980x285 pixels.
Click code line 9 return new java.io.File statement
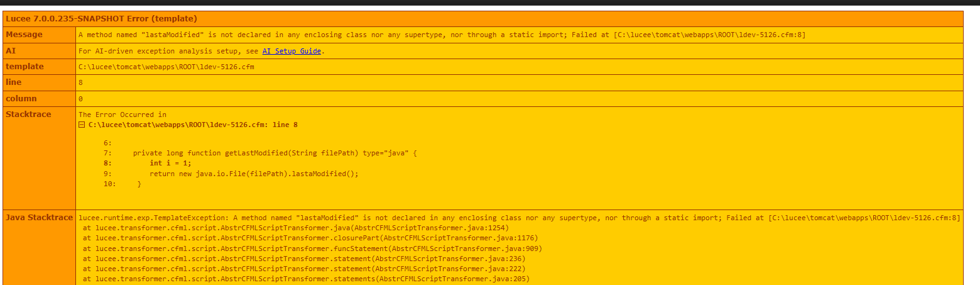[x=254, y=174]
